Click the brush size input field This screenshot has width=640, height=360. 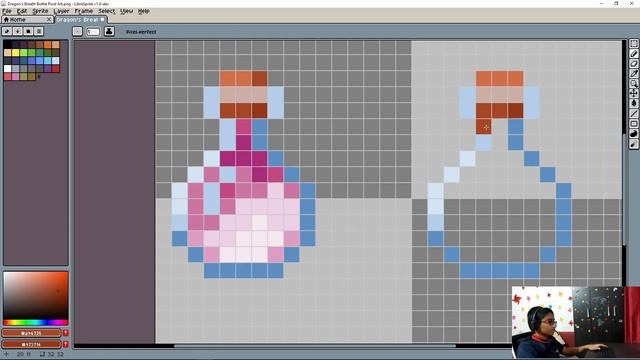(93, 32)
